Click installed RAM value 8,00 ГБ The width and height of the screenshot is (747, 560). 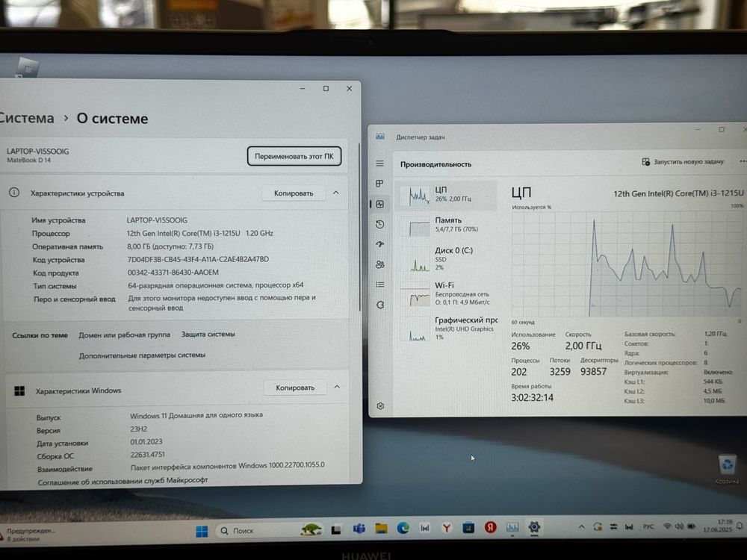click(170, 246)
